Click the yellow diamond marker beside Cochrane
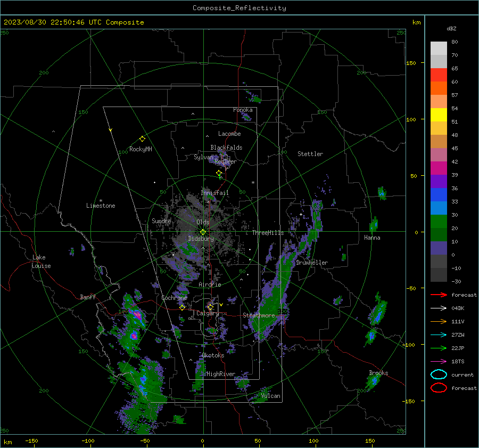Screen dimensions: 479x448 [x=182, y=307]
